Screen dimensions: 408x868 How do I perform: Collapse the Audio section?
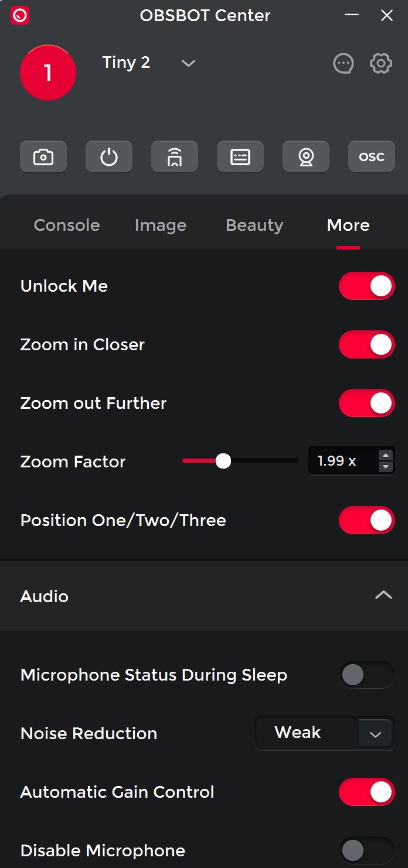coord(383,596)
